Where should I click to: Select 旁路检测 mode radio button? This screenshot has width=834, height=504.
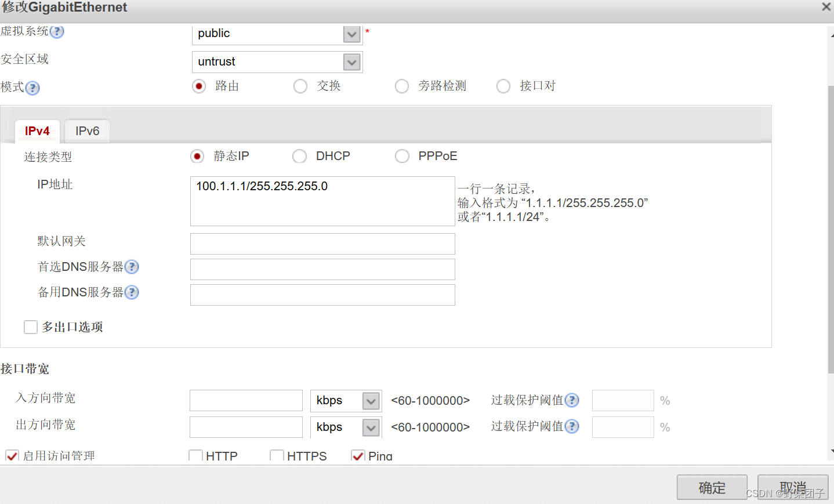(x=401, y=86)
